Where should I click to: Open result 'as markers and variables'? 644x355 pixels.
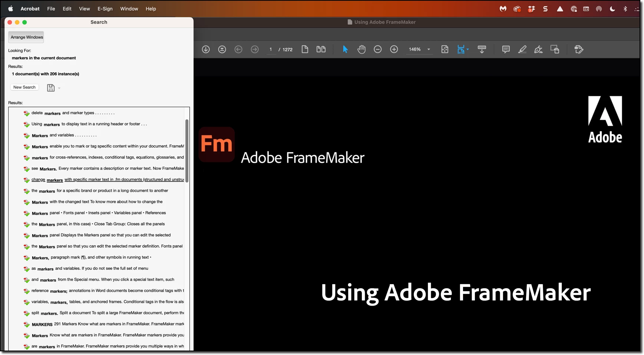click(x=90, y=269)
